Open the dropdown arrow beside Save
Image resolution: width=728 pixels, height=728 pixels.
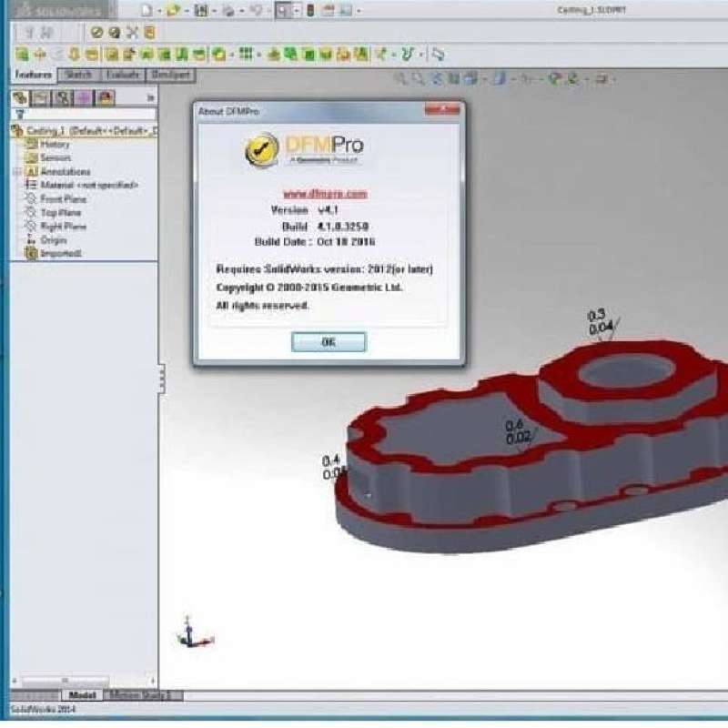click(214, 11)
